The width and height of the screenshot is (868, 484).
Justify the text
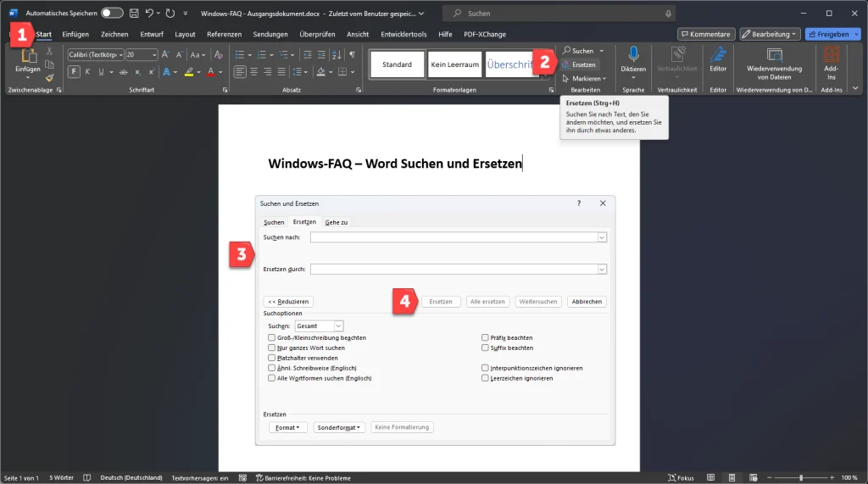coord(281,71)
